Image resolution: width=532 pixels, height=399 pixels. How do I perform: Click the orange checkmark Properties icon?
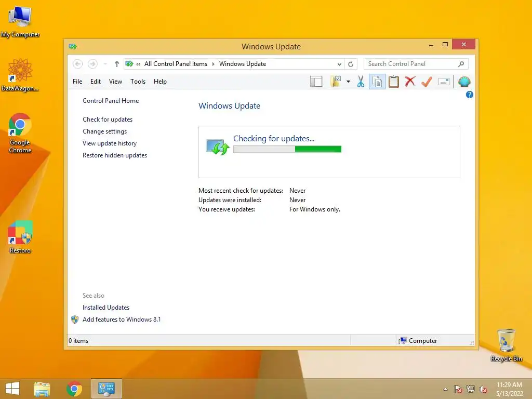(427, 82)
